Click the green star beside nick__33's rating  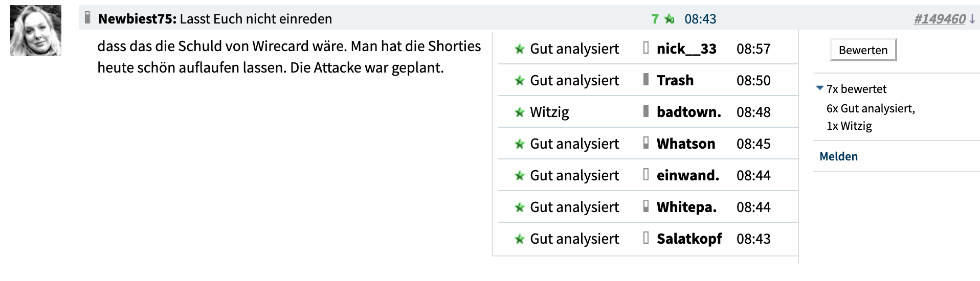point(520,49)
